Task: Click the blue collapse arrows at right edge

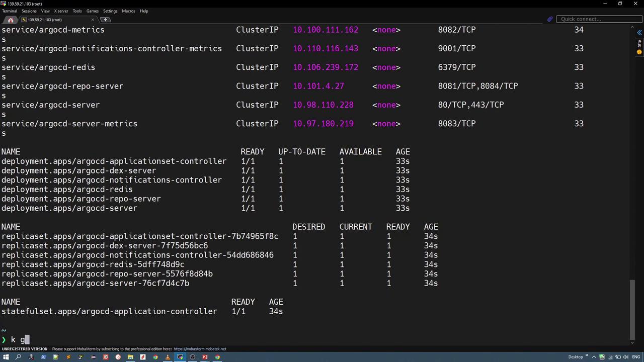Action: [x=639, y=33]
